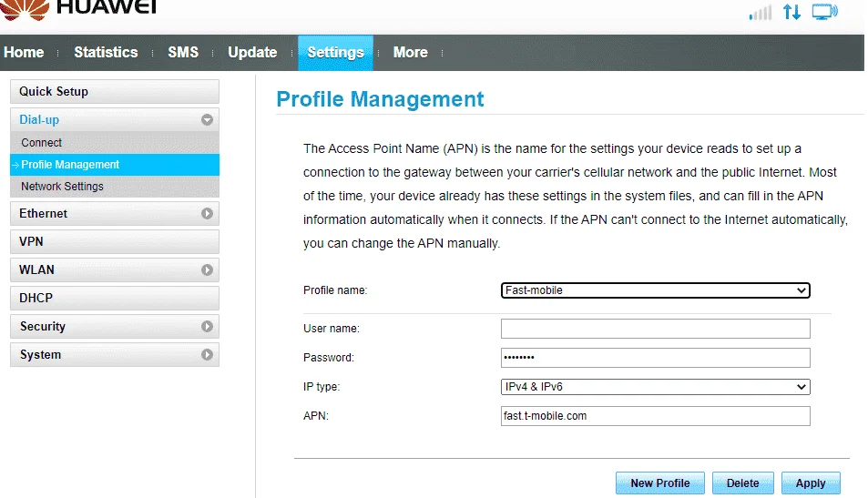The height and width of the screenshot is (498, 868).
Task: Open the IP type dropdown
Action: click(656, 387)
